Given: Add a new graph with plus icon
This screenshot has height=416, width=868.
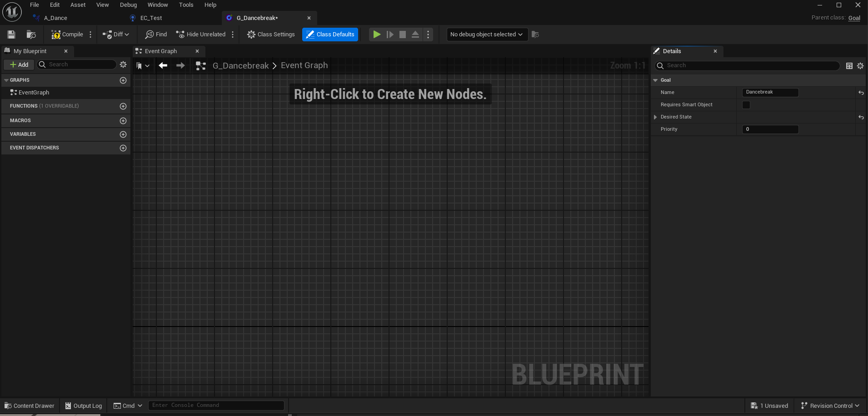Looking at the screenshot, I should click(x=123, y=80).
